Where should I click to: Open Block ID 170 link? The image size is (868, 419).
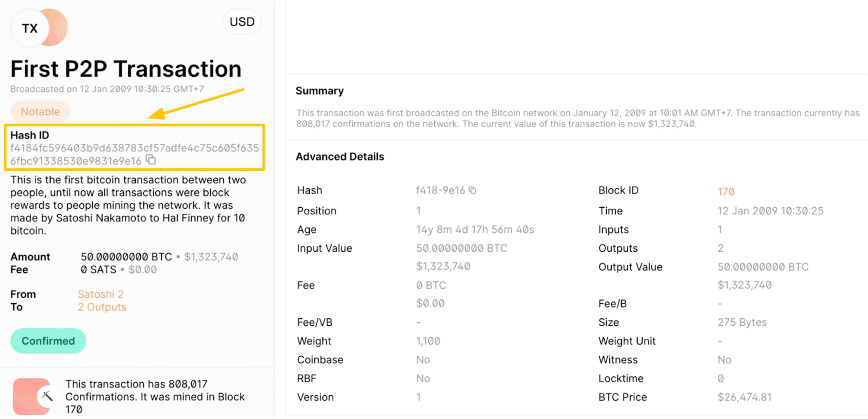[x=726, y=192]
